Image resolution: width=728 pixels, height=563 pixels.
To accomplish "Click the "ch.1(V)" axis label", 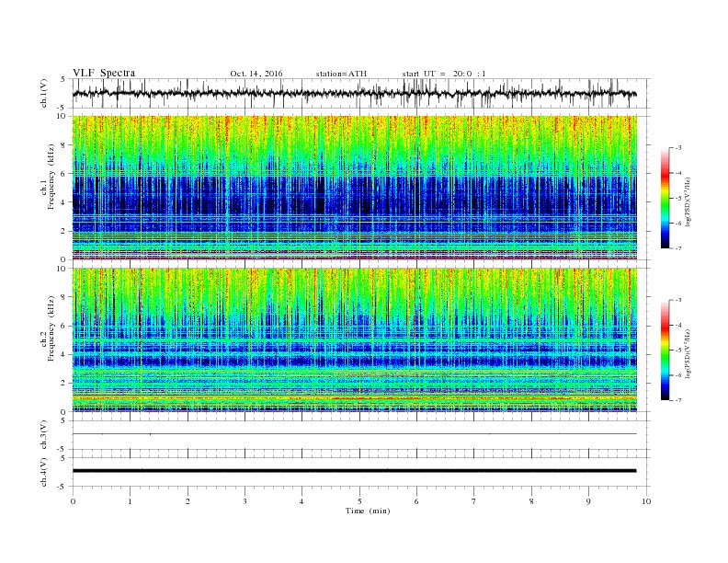I will 44,93.
